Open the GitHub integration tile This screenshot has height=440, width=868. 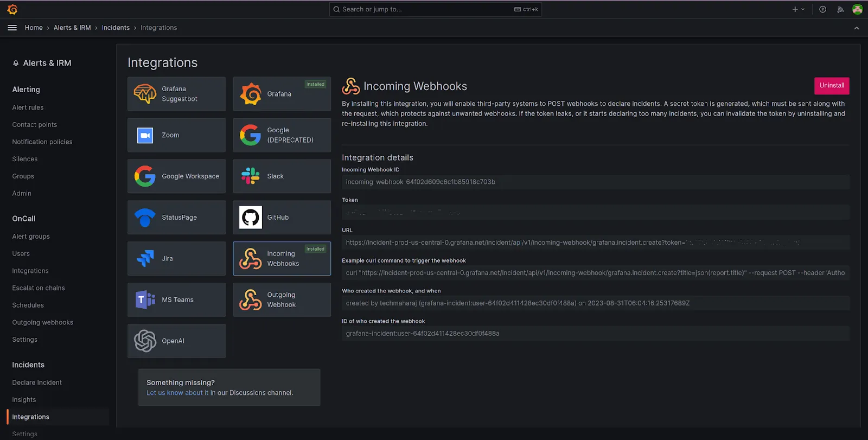click(x=282, y=218)
